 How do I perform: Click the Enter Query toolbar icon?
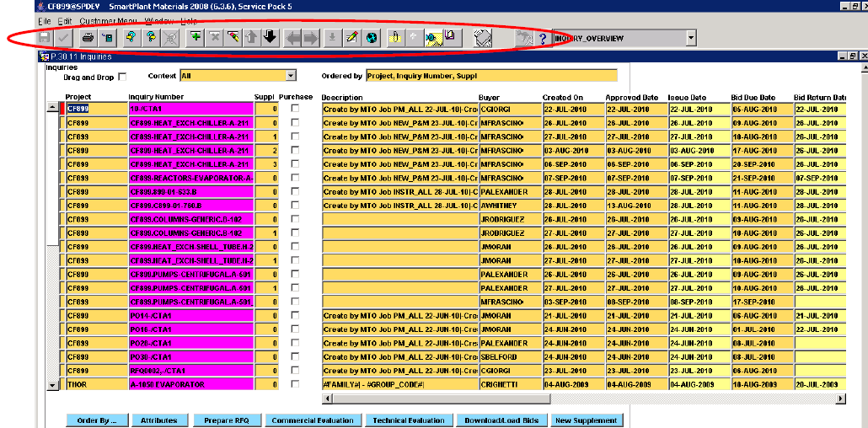131,38
